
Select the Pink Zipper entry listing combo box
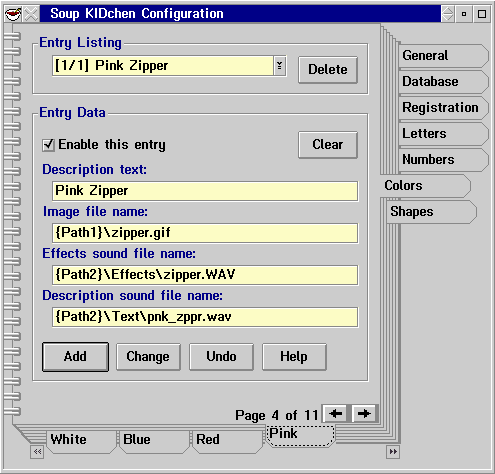pos(169,66)
